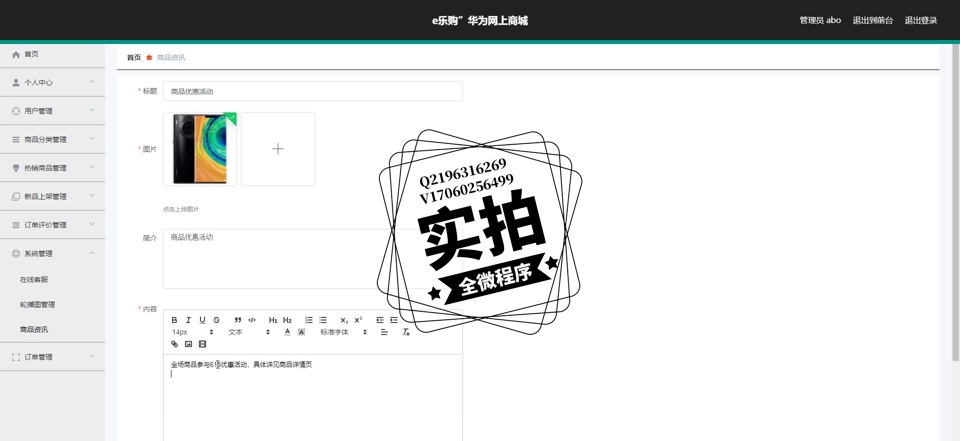
Task: Click inside the rich text content area
Action: [313, 398]
